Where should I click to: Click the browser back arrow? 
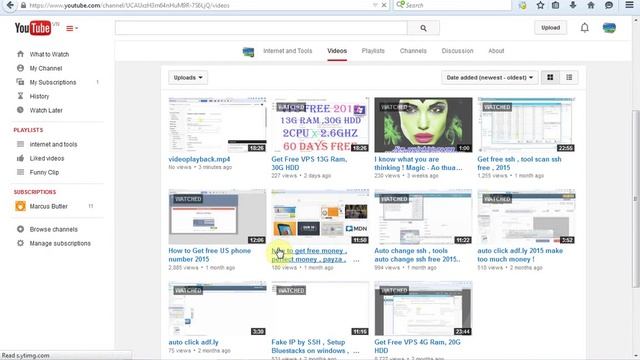click(10, 5)
